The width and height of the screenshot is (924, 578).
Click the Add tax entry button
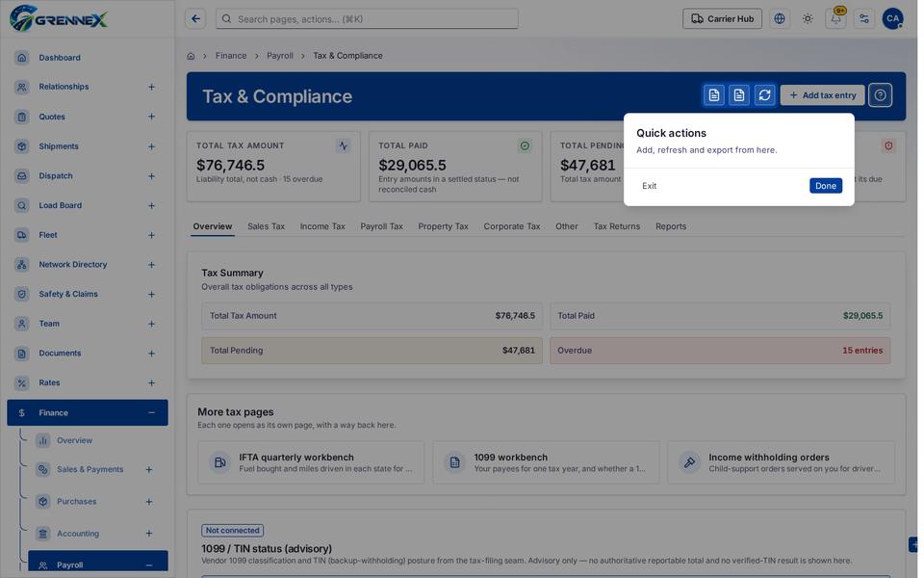tap(823, 95)
